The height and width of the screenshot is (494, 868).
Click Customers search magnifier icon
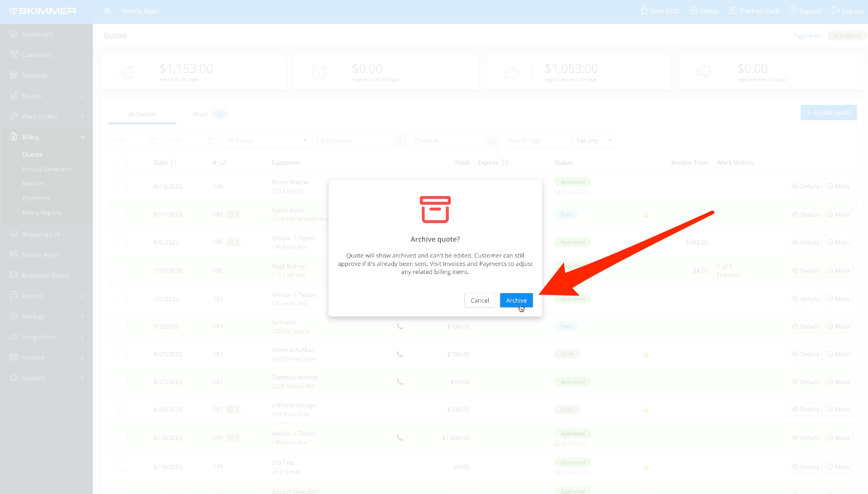(398, 140)
